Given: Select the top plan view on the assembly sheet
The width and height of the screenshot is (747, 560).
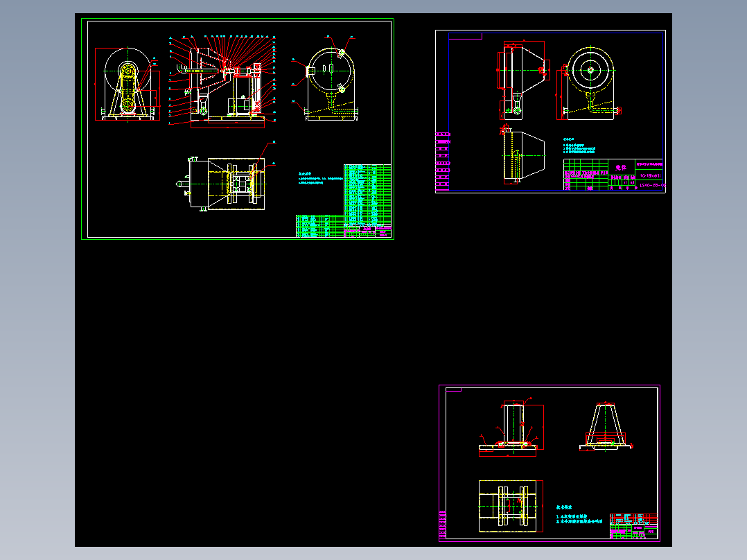Looking at the screenshot, I should pyautogui.click(x=225, y=184).
